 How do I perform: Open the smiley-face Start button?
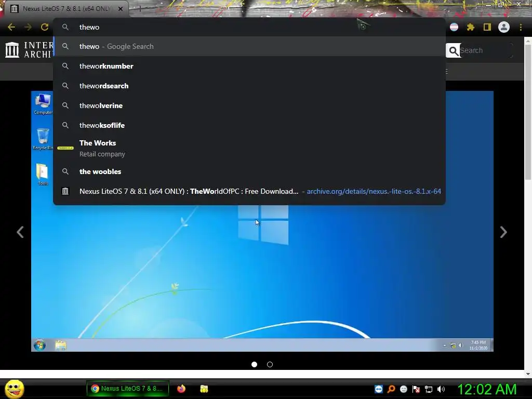tap(14, 389)
